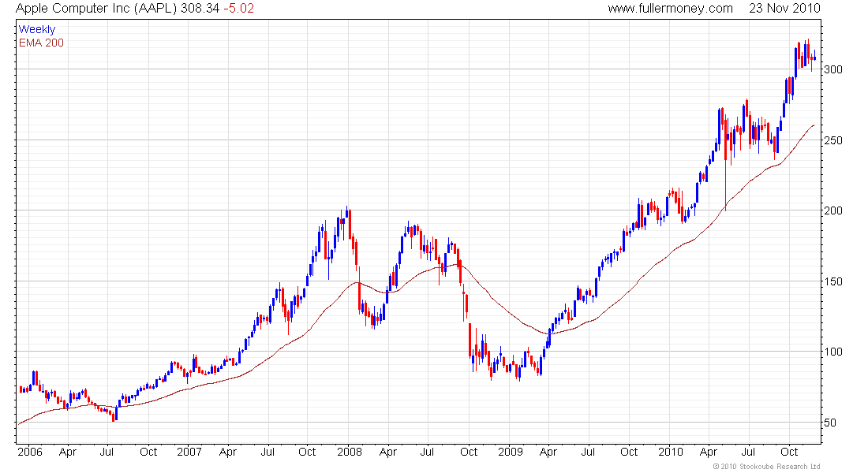Viewport: 868px width, 473px height.
Task: Click the 200 price axis label
Action: (x=833, y=210)
